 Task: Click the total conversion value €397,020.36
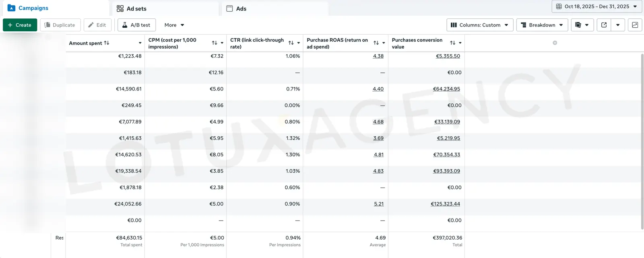pyautogui.click(x=448, y=238)
